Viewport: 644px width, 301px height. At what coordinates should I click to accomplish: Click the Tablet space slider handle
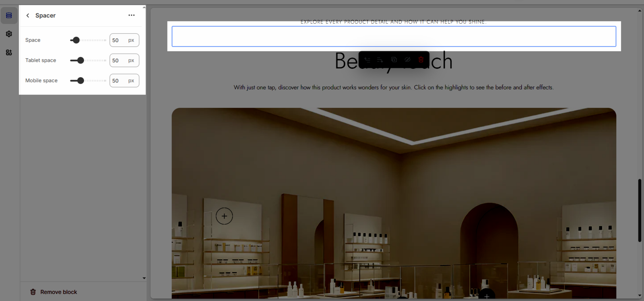point(80,60)
